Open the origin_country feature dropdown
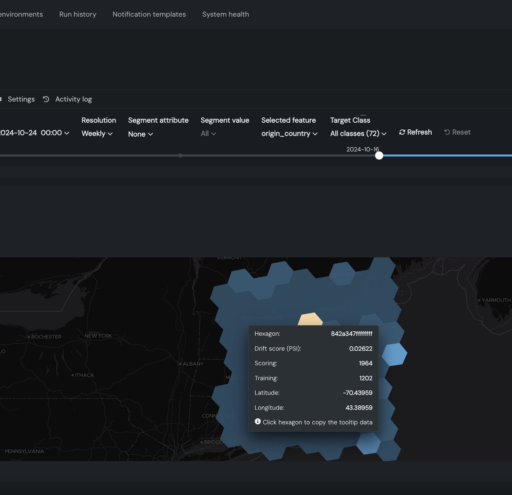Screen dimensions: 512x495 289,133
